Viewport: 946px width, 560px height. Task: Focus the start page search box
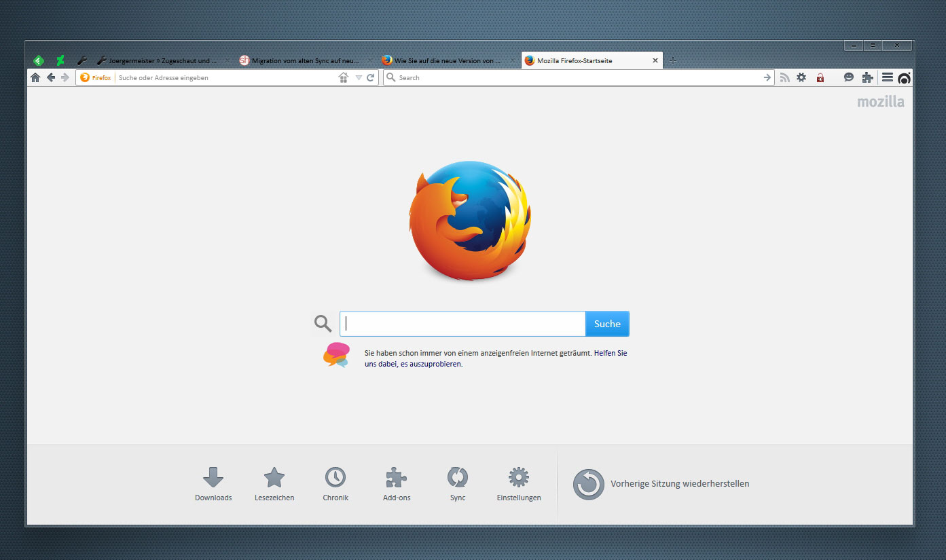462,324
